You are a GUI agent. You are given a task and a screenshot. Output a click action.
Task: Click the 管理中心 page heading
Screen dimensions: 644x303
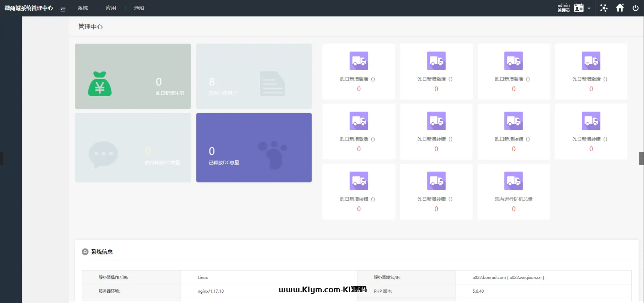click(x=90, y=26)
